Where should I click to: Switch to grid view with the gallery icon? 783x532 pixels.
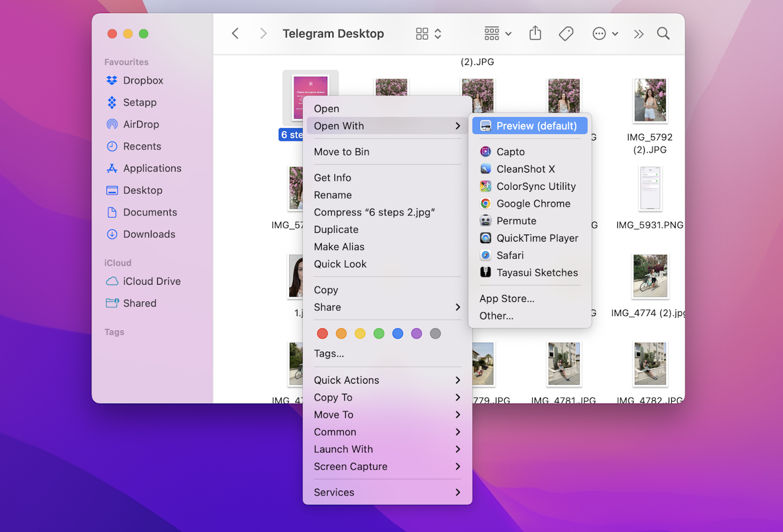[422, 33]
